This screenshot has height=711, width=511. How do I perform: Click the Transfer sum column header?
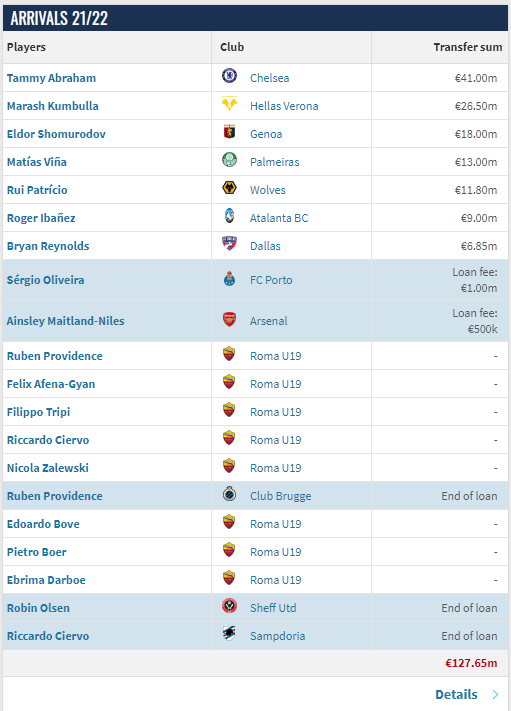click(x=467, y=47)
